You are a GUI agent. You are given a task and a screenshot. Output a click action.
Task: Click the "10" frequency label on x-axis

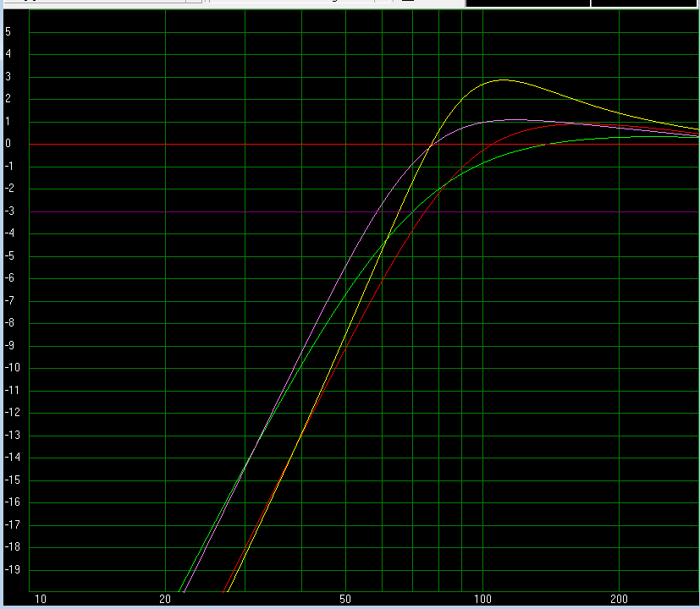pos(41,599)
